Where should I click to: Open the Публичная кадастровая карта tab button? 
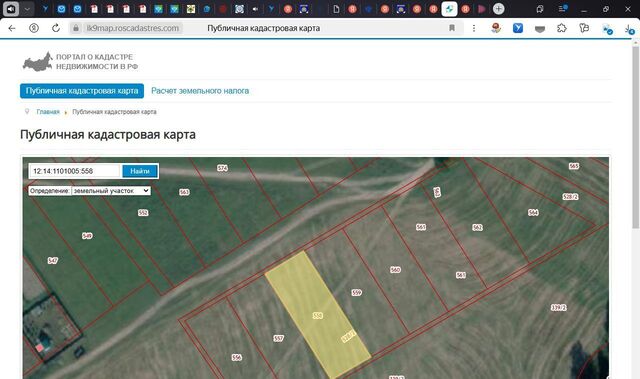coord(82,91)
